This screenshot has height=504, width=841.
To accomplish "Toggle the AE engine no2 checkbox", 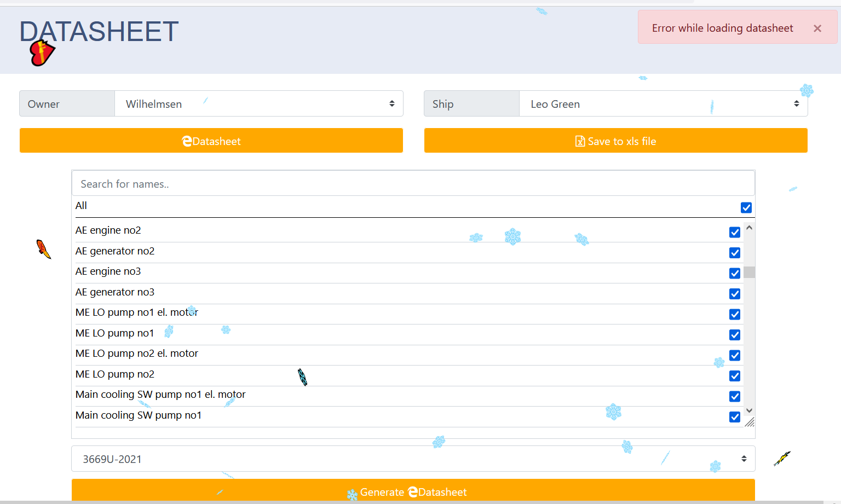I will [734, 232].
